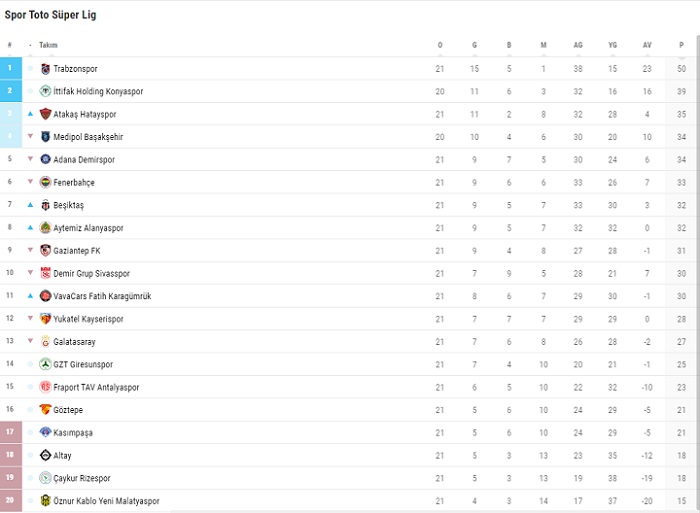Image resolution: width=700 pixels, height=513 pixels.
Task: Sort table by P points column
Action: pyautogui.click(x=681, y=45)
